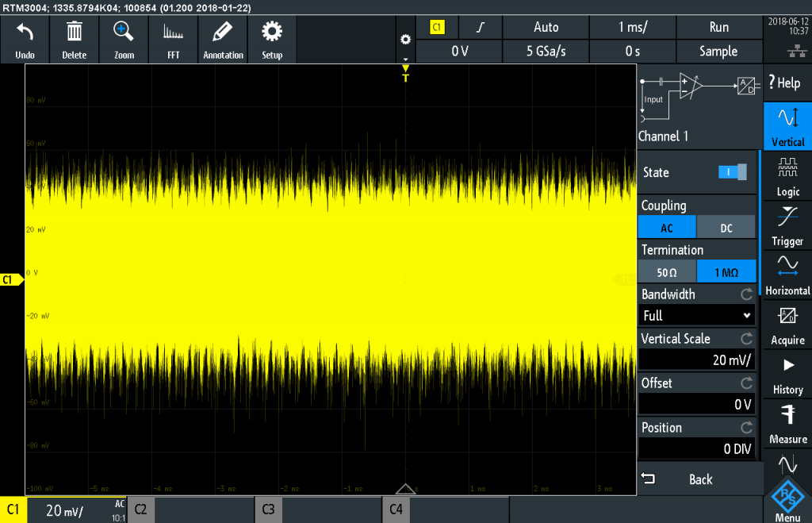Click the Undo arrow icon
This screenshot has height=523, width=812.
pos(25,33)
